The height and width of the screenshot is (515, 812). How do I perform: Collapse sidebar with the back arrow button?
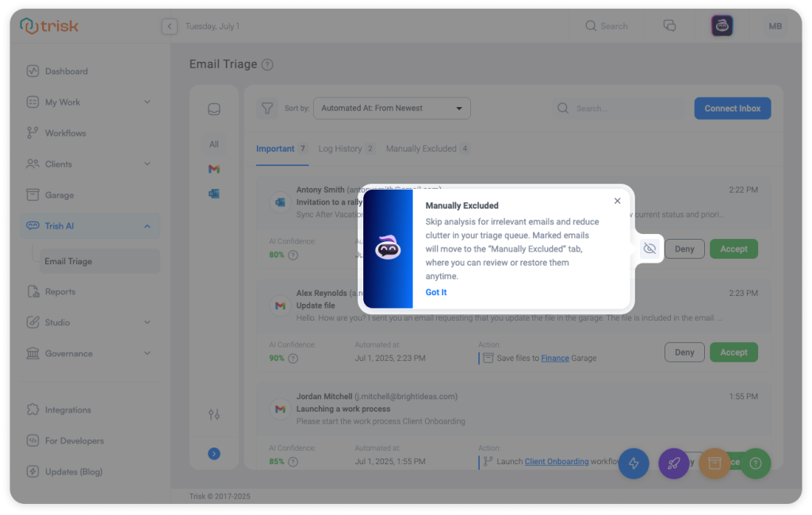[x=170, y=26]
